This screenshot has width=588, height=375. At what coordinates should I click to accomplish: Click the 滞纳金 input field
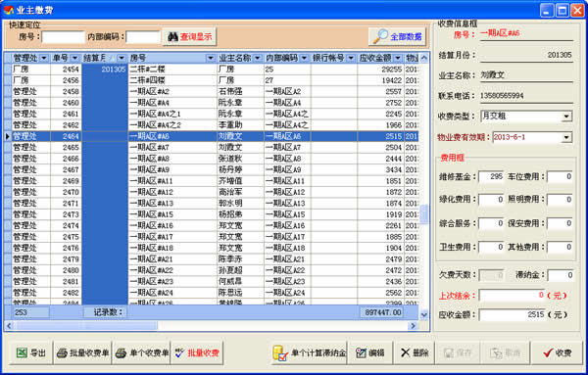pyautogui.click(x=561, y=275)
